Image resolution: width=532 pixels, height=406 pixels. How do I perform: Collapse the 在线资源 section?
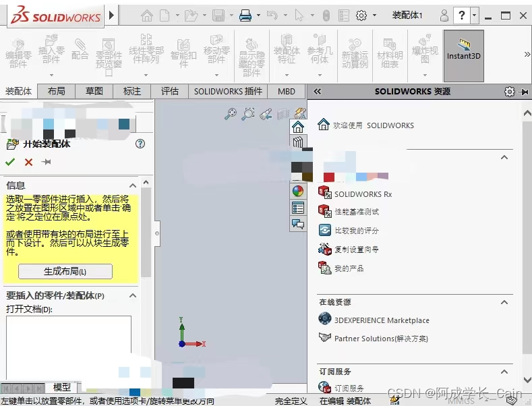[504, 302]
